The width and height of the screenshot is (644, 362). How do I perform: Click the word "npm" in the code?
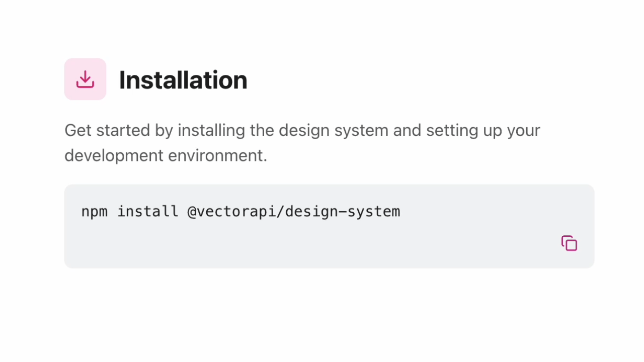point(94,211)
